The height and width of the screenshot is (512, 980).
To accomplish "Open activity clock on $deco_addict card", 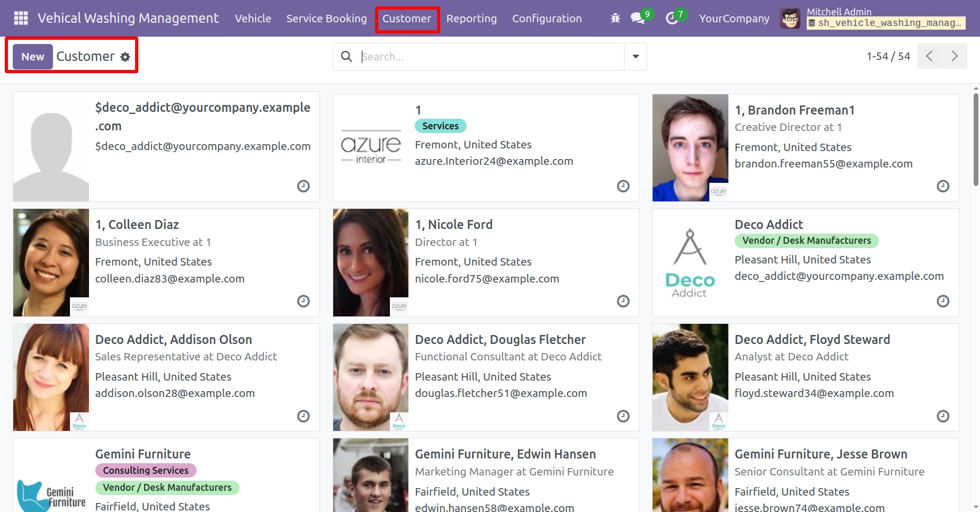I will coord(303,186).
